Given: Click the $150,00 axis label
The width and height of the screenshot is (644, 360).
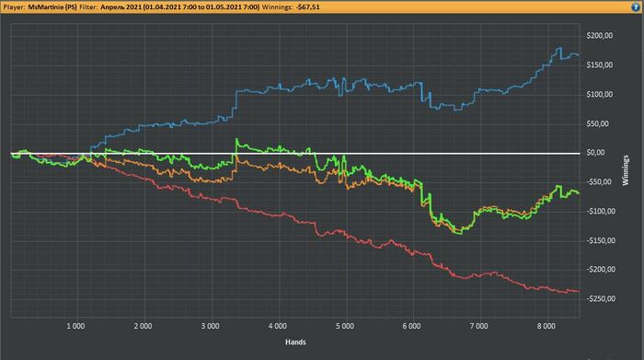Looking at the screenshot, I should [600, 65].
